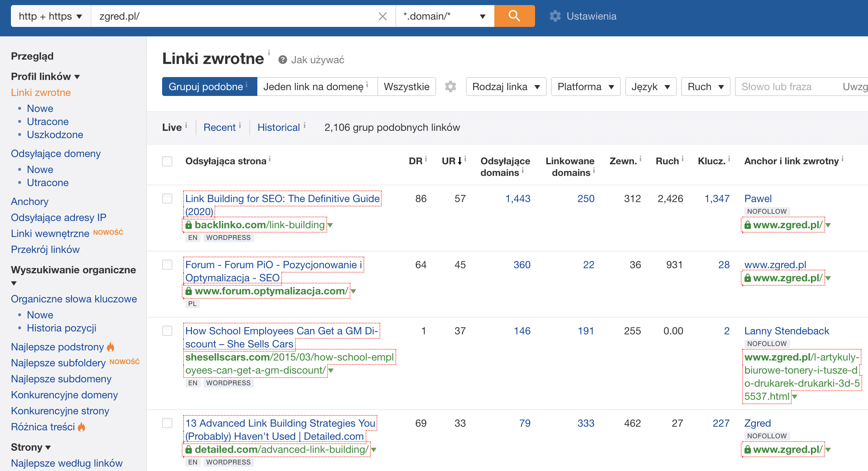Tick the select-all checkbox in table header
Screen dimensions: 868x471
coord(167,161)
